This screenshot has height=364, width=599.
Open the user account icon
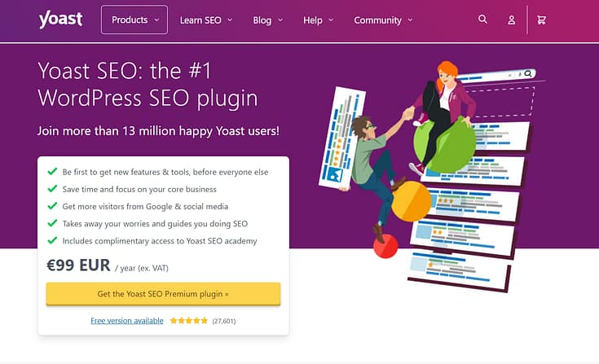511,20
